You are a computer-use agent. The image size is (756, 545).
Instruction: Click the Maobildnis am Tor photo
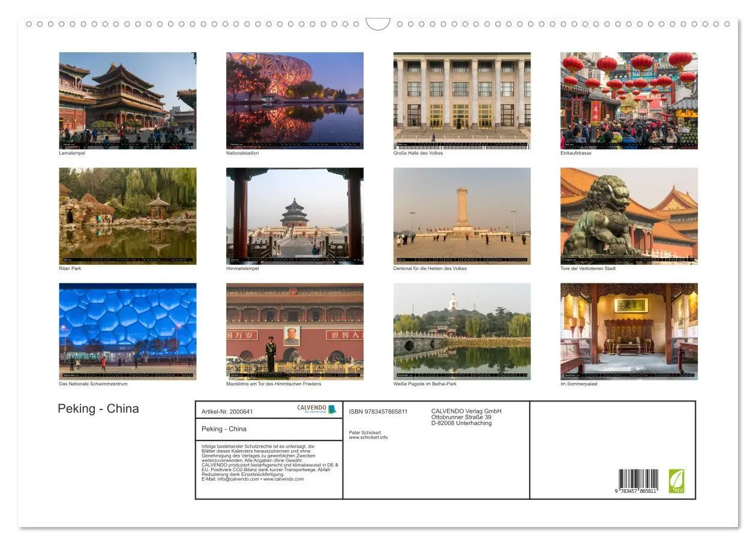point(294,331)
